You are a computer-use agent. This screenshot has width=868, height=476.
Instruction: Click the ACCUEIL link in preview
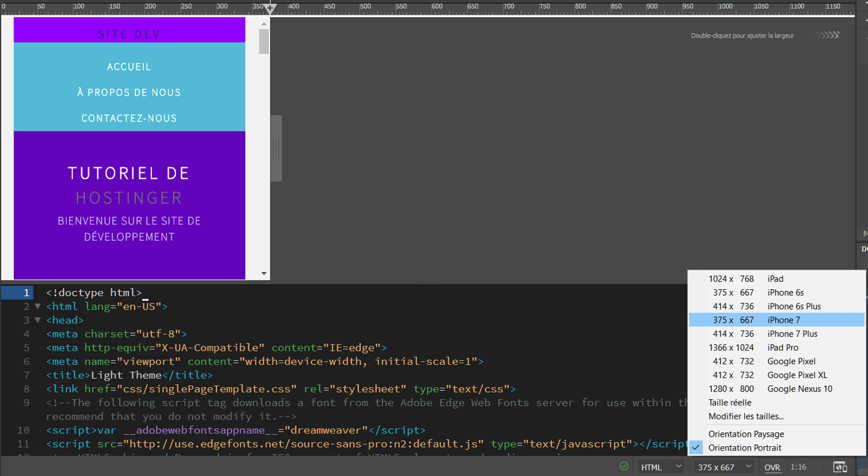pyautogui.click(x=129, y=67)
